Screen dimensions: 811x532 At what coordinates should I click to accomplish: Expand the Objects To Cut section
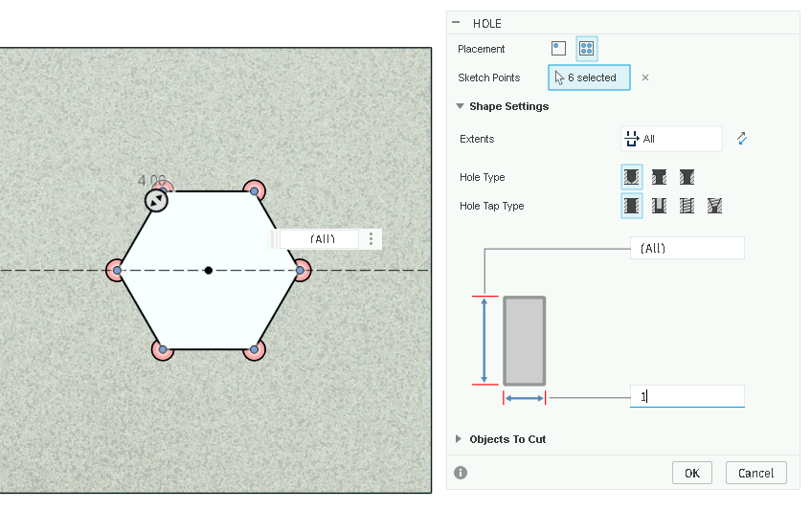coord(461,439)
